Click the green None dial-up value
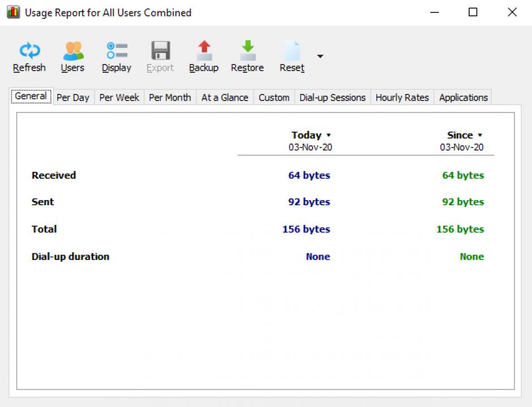This screenshot has width=532, height=407. 472,257
